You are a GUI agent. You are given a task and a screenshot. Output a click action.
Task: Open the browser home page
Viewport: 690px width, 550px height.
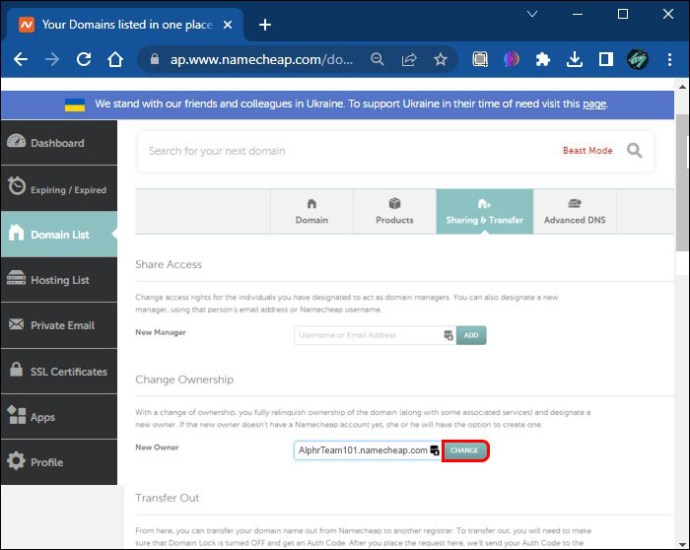(x=115, y=59)
